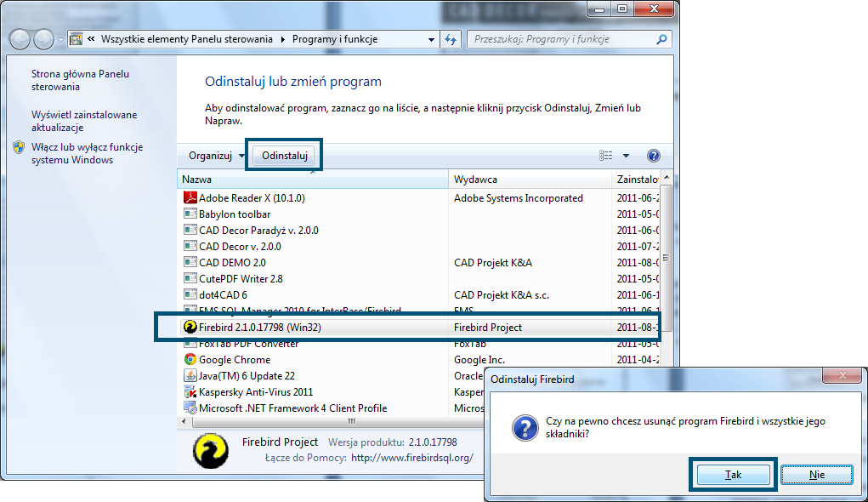
Task: Open the view options dropdown arrow
Action: pos(626,156)
